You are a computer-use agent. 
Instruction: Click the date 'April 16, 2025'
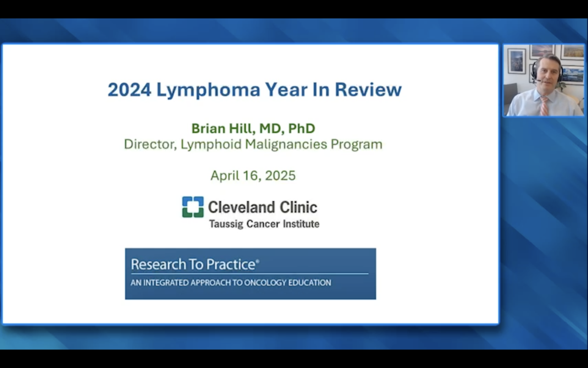click(253, 176)
